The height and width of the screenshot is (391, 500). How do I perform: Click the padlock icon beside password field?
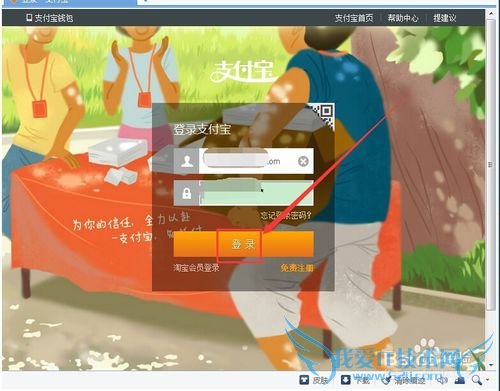[187, 193]
